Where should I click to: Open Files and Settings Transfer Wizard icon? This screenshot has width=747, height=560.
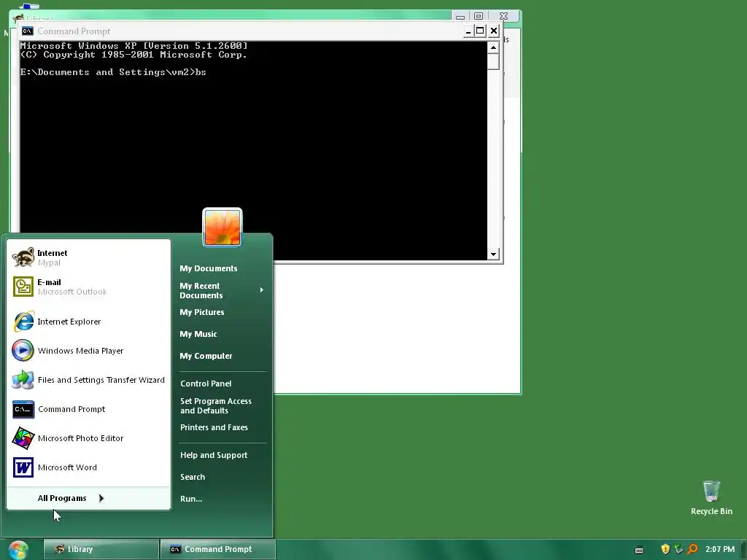[x=23, y=379]
